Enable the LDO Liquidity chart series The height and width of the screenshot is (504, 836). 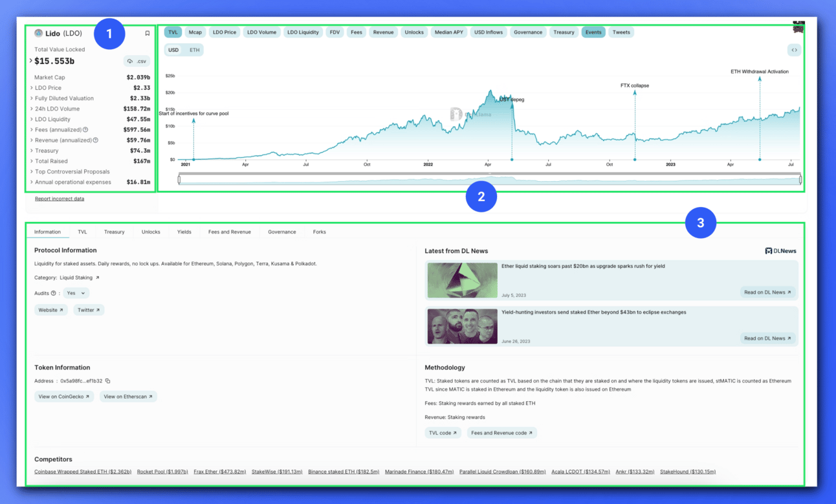[303, 32]
